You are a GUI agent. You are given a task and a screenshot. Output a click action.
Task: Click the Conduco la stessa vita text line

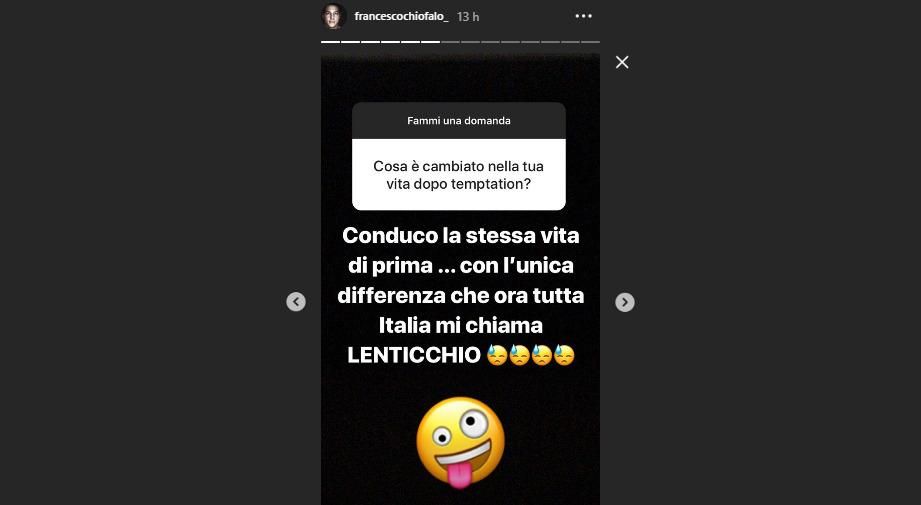pos(460,235)
